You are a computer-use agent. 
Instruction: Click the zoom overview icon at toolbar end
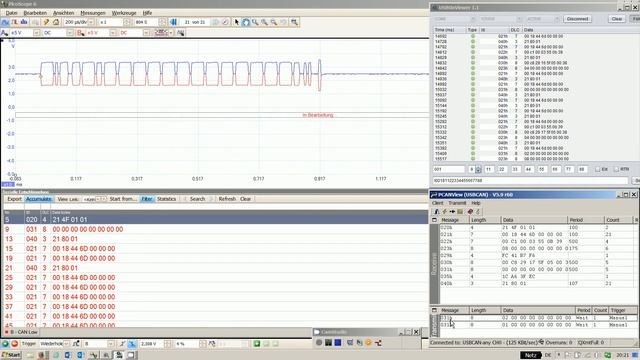click(294, 22)
